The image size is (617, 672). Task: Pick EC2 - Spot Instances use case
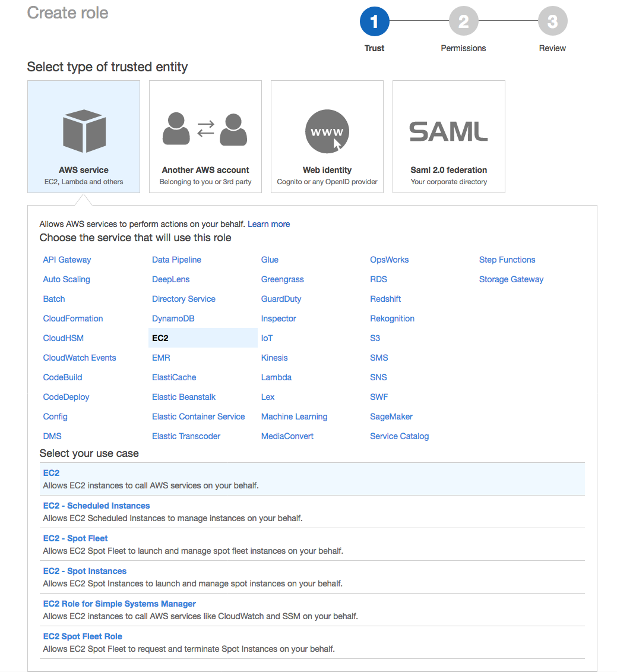point(312,577)
